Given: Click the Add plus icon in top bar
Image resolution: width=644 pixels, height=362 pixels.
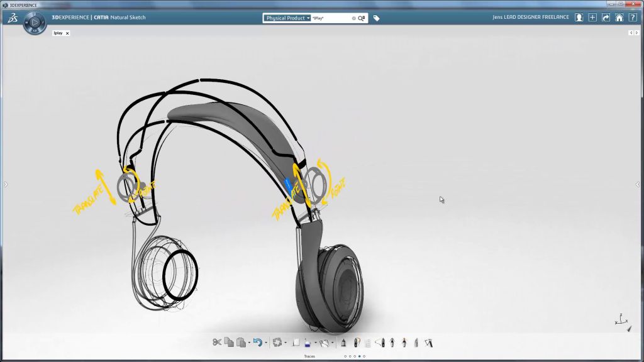Looking at the screenshot, I should [x=592, y=18].
